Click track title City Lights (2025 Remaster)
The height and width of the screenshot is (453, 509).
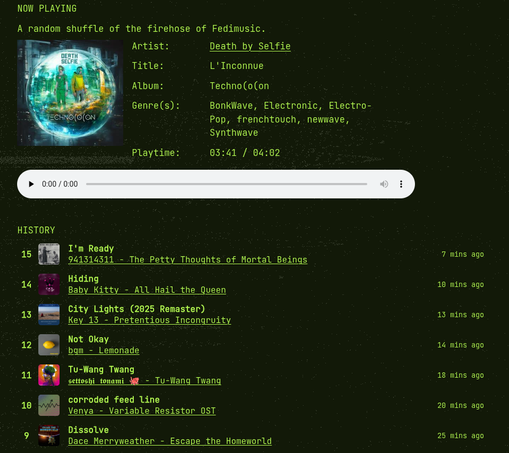point(137,309)
